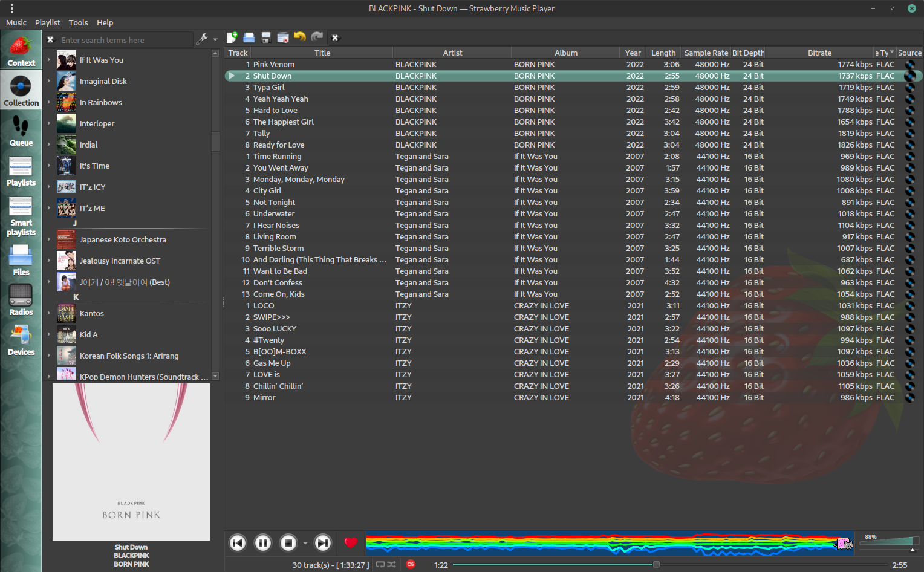Expand the Interloper album
The width and height of the screenshot is (924, 572).
[x=49, y=123]
